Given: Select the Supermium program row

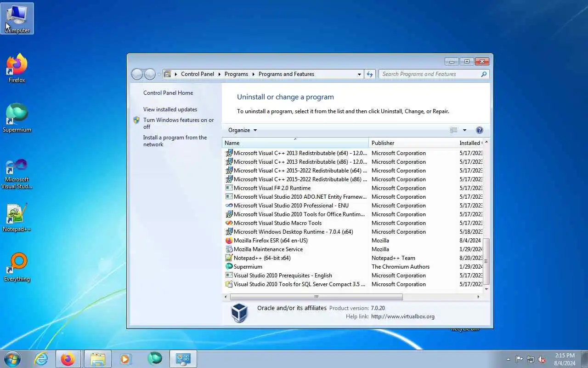Looking at the screenshot, I should [353, 267].
